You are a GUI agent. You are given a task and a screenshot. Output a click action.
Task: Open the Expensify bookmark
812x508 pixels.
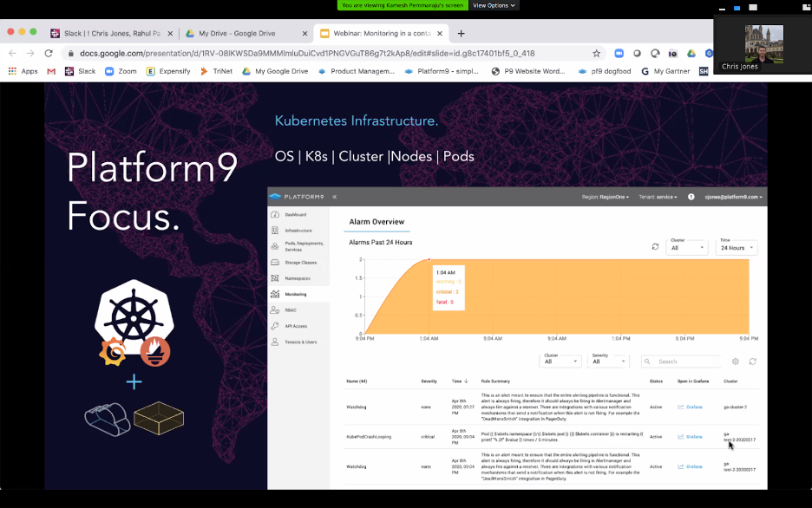click(168, 71)
